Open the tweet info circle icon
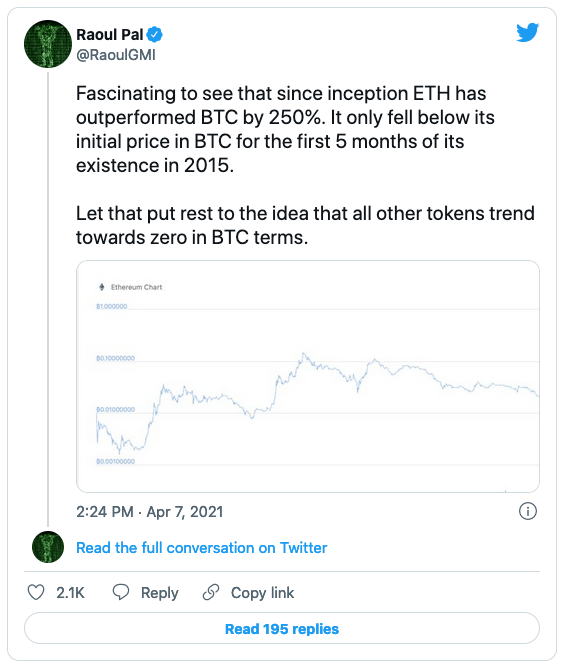567x668 pixels. (528, 511)
